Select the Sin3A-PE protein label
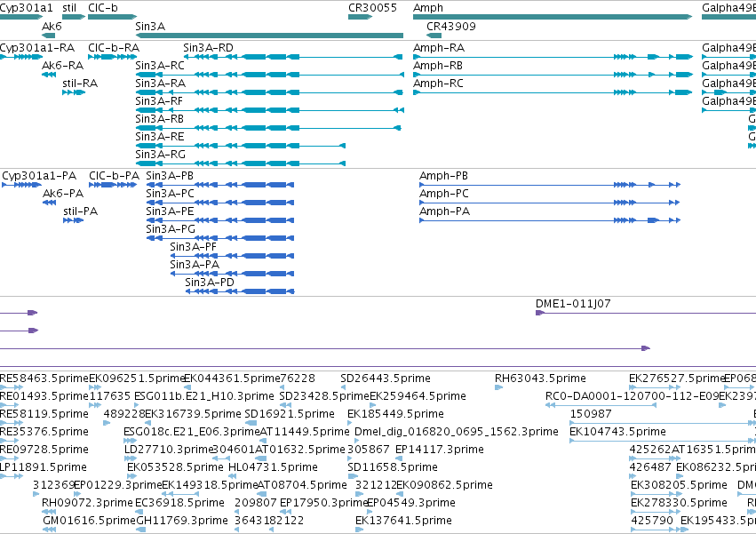 (170, 211)
